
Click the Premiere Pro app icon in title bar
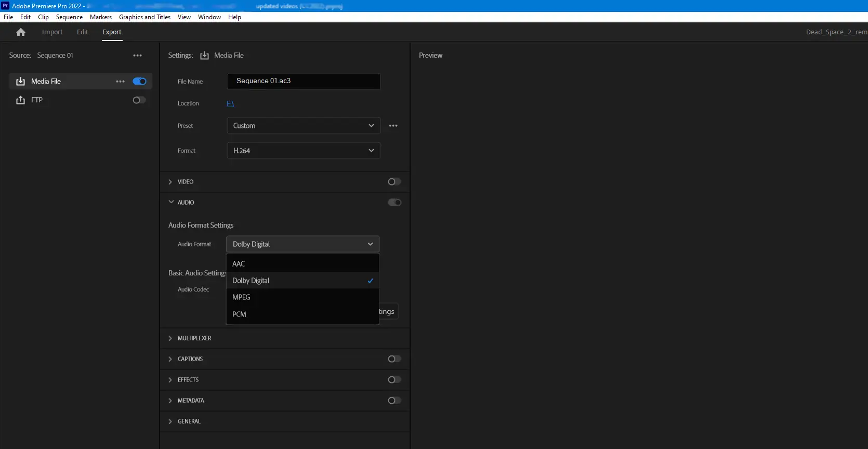[5, 6]
